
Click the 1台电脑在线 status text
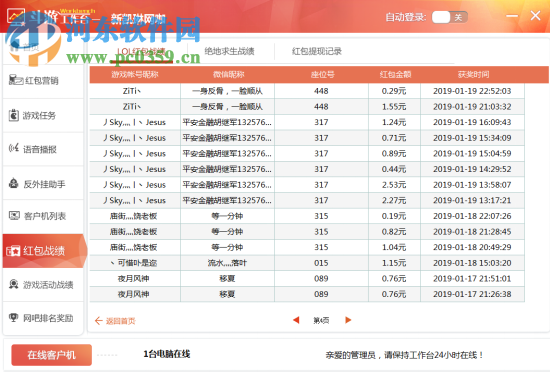pos(167,354)
